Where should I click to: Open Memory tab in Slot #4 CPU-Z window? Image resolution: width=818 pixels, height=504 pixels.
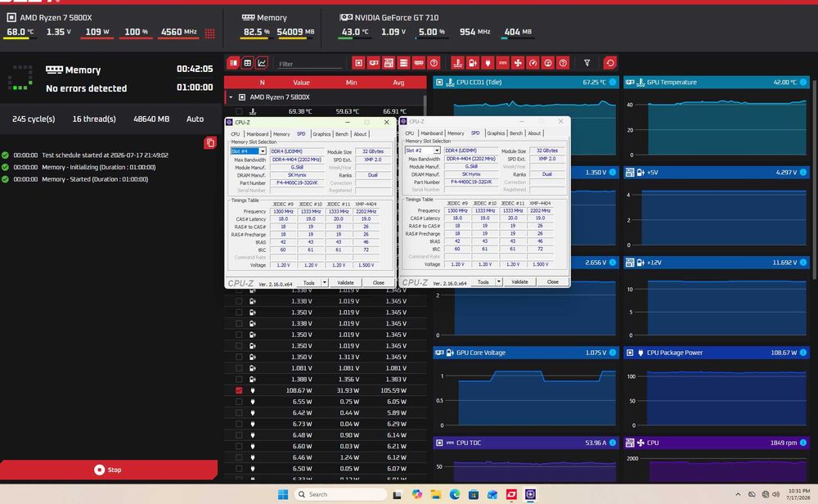281,134
